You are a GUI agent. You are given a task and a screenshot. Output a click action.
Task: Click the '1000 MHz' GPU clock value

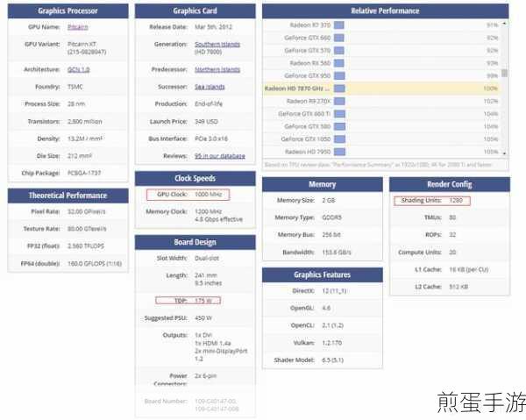coord(209,195)
